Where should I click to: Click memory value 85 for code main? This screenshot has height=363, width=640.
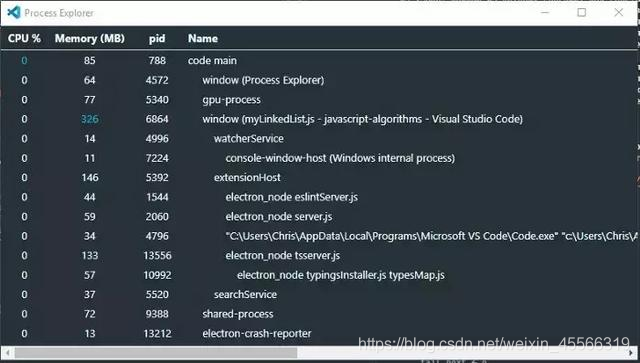point(90,60)
